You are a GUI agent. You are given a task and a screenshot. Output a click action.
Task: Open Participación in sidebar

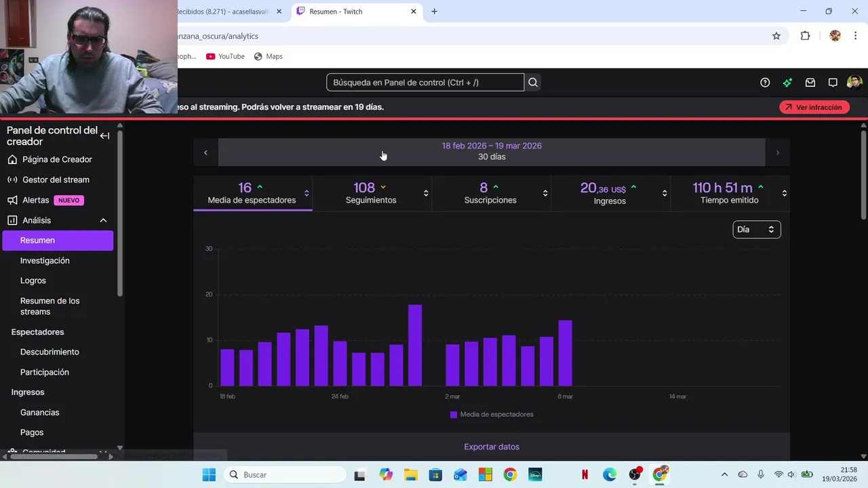(45, 372)
